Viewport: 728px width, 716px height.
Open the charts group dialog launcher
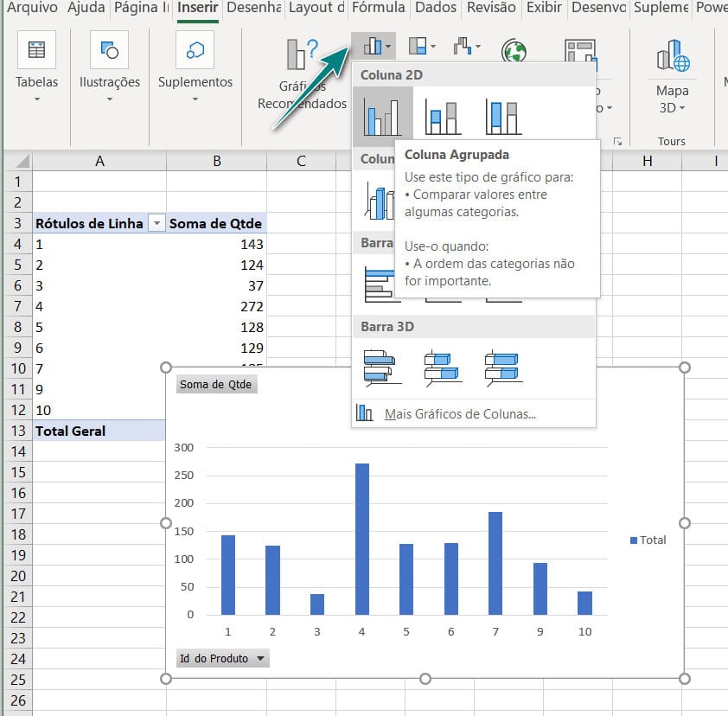(x=617, y=141)
